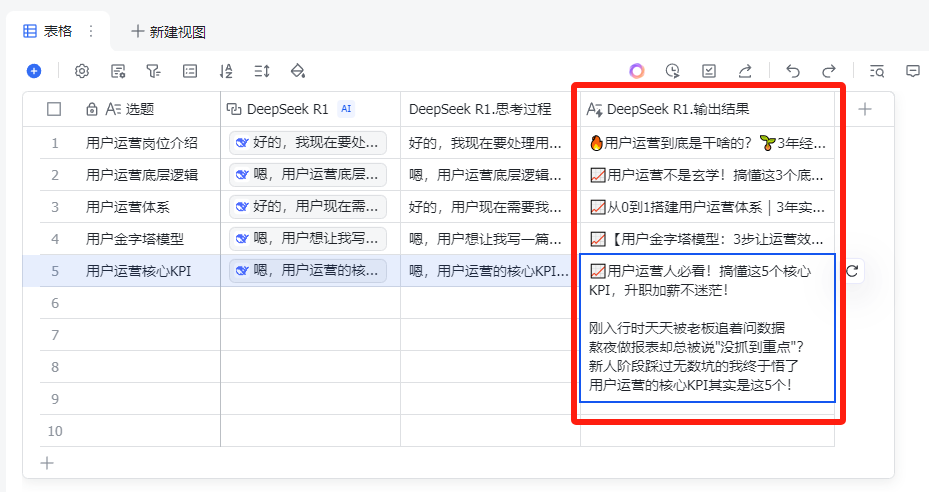929x492 pixels.
Task: Click the blue add record plus button
Action: click(34, 71)
